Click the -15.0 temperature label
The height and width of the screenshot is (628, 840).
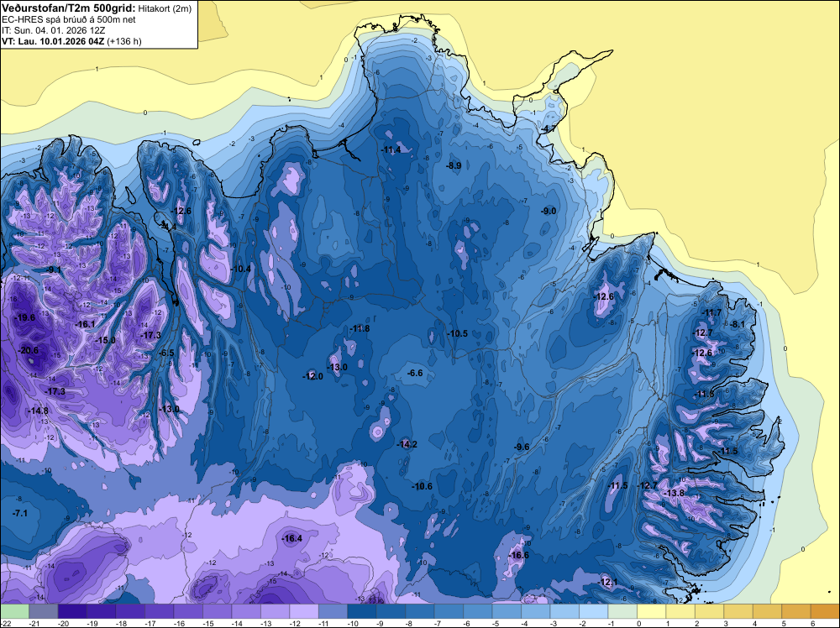click(105, 341)
